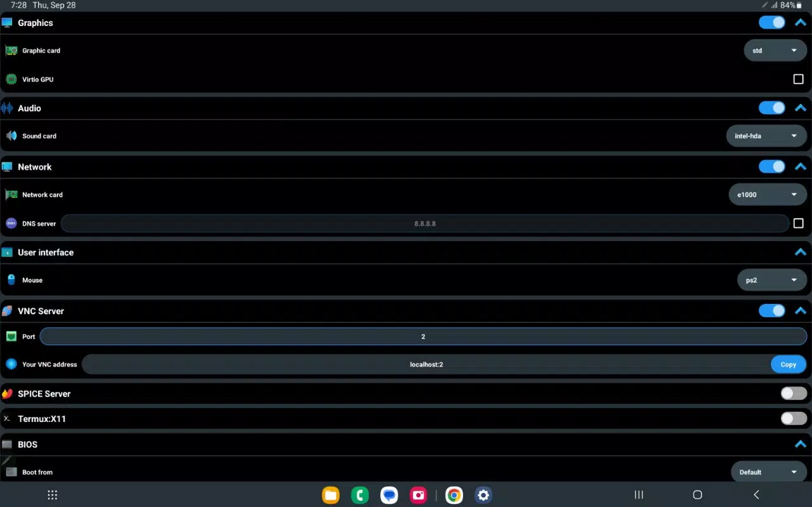Tap the recent apps navigation button
Viewport: 812px width, 507px height.
pyautogui.click(x=639, y=495)
